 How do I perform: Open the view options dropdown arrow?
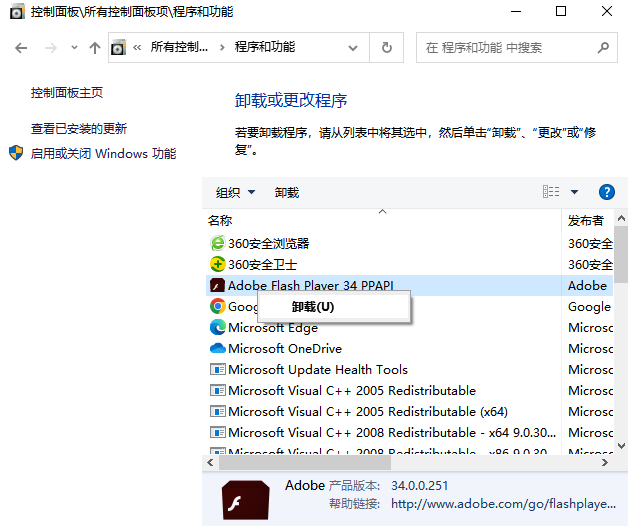point(574,192)
